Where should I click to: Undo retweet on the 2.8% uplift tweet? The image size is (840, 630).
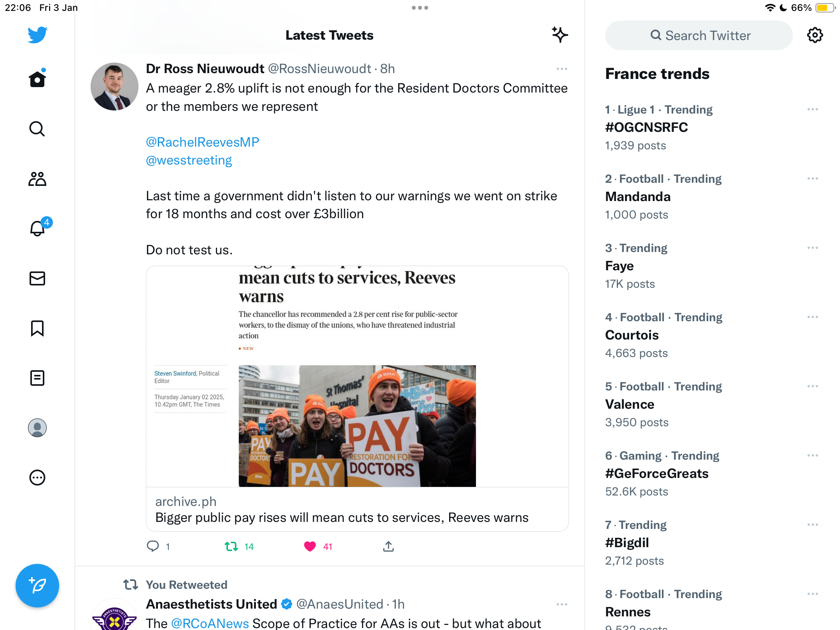tap(231, 546)
